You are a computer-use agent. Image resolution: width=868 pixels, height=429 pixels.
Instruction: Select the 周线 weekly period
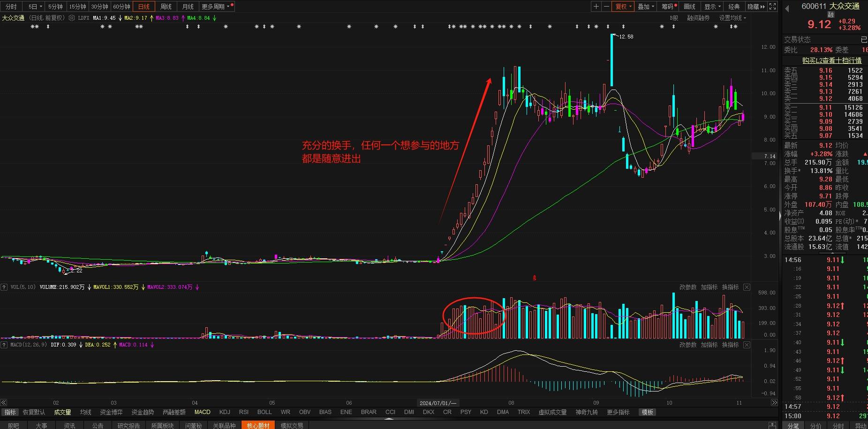click(x=166, y=7)
